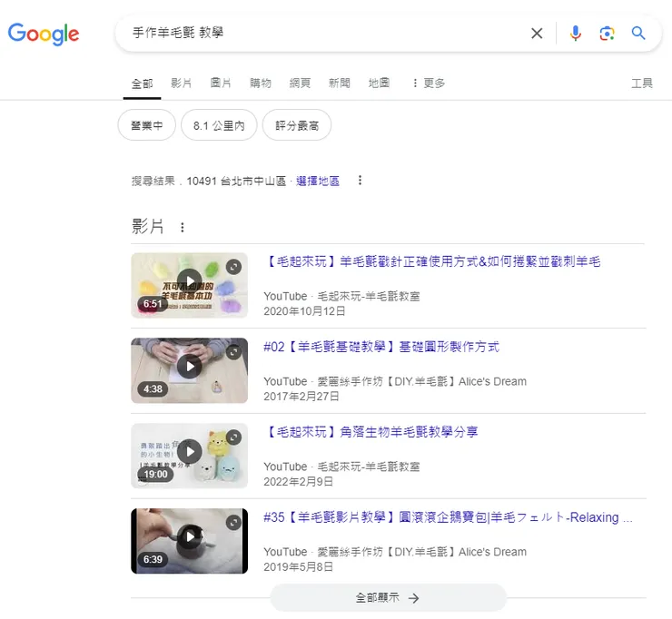
Task: Play the 4:38 video thumbnail
Action: point(190,370)
